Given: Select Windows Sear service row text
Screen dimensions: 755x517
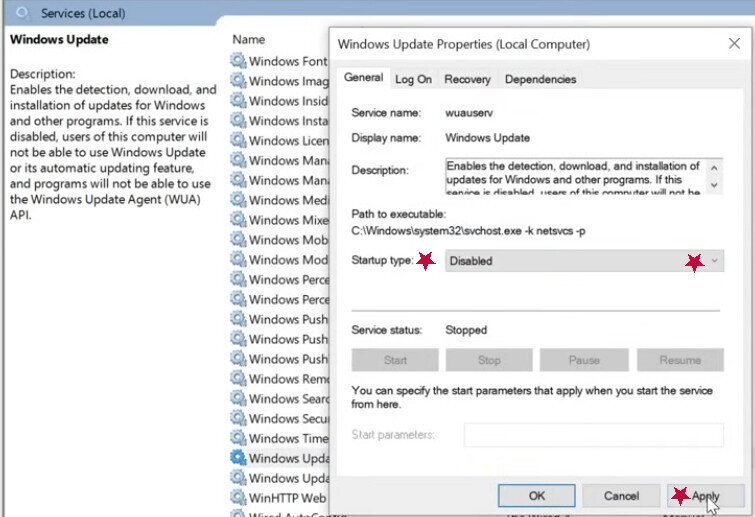Looking at the screenshot, I should 288,399.
